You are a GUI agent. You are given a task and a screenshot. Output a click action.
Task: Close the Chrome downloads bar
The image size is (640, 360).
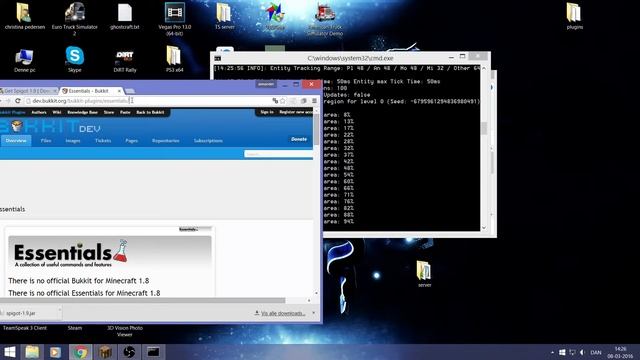313,313
